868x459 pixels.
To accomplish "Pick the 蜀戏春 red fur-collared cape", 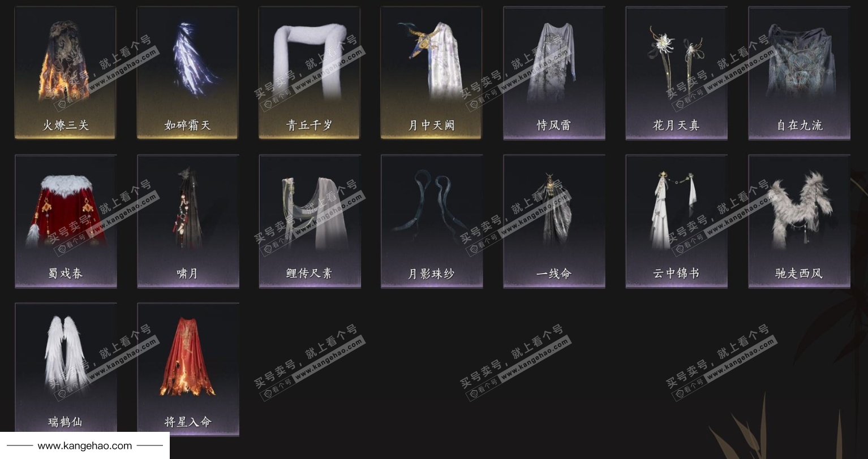I will (x=66, y=221).
